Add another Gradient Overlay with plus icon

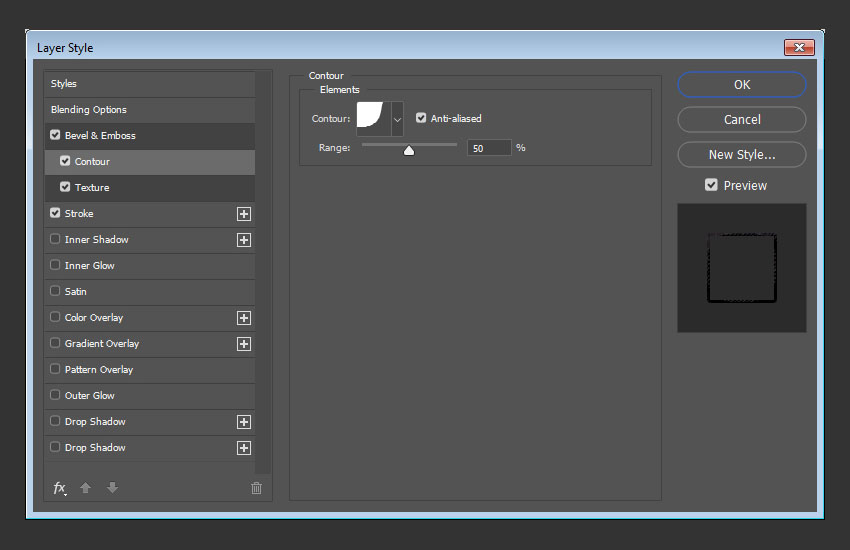244,344
